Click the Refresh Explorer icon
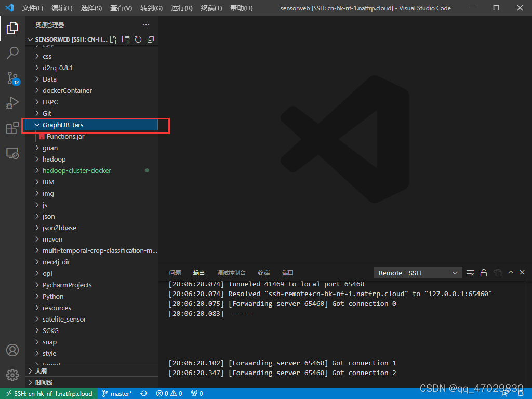This screenshot has width=532, height=399. (x=138, y=39)
